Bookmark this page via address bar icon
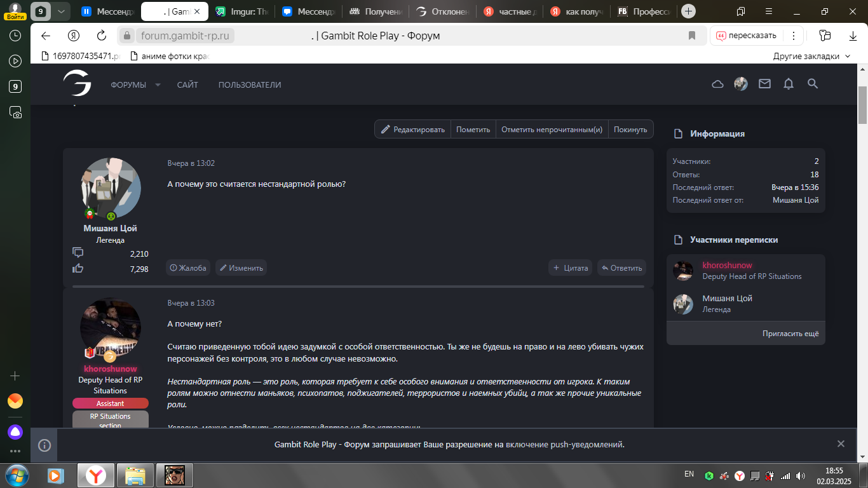Screen dimensions: 868x488 point(692,36)
